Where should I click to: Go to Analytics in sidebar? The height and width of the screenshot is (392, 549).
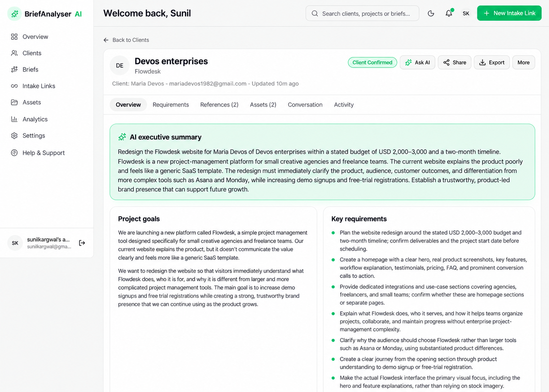pos(47,119)
